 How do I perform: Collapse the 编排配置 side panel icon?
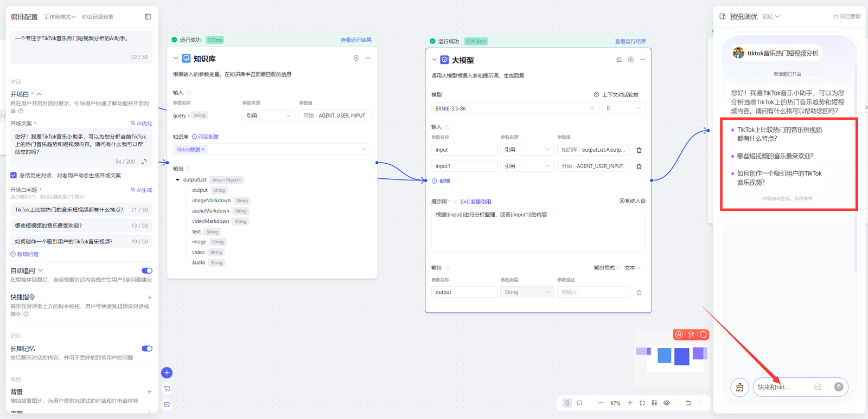(x=148, y=17)
